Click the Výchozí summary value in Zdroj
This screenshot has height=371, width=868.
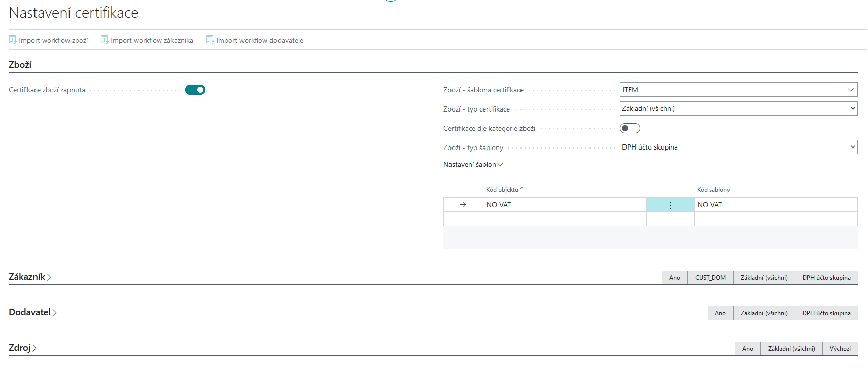[x=840, y=349]
